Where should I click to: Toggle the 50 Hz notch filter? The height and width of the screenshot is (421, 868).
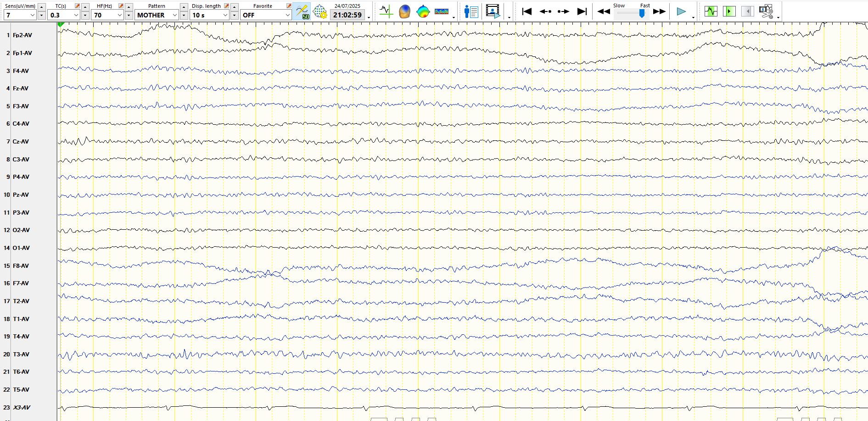pyautogui.click(x=302, y=11)
